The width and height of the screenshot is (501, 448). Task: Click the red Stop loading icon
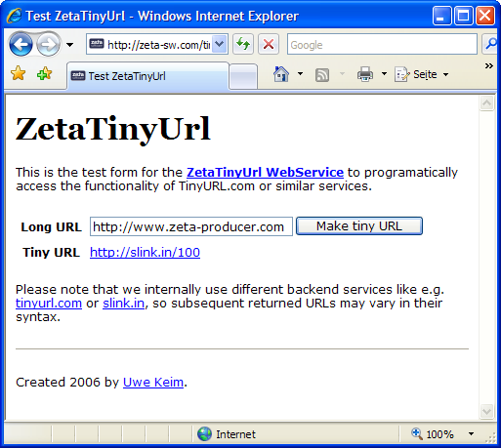269,44
